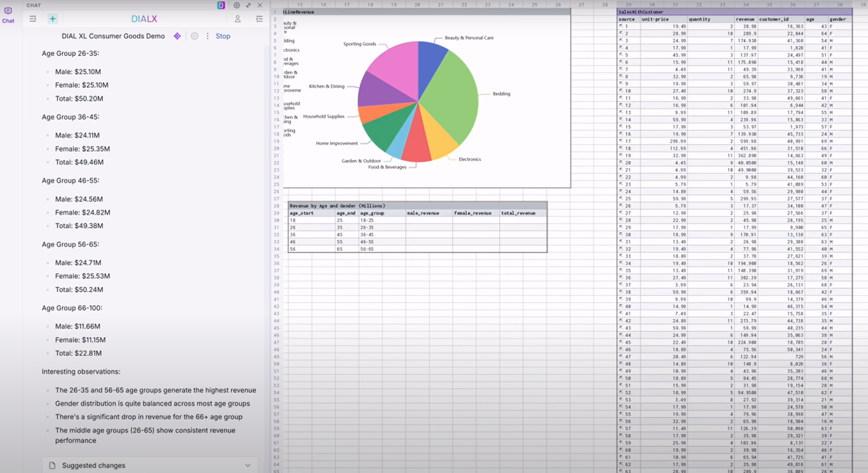Select the male_revenue column header
The image size is (868, 473).
point(423,213)
